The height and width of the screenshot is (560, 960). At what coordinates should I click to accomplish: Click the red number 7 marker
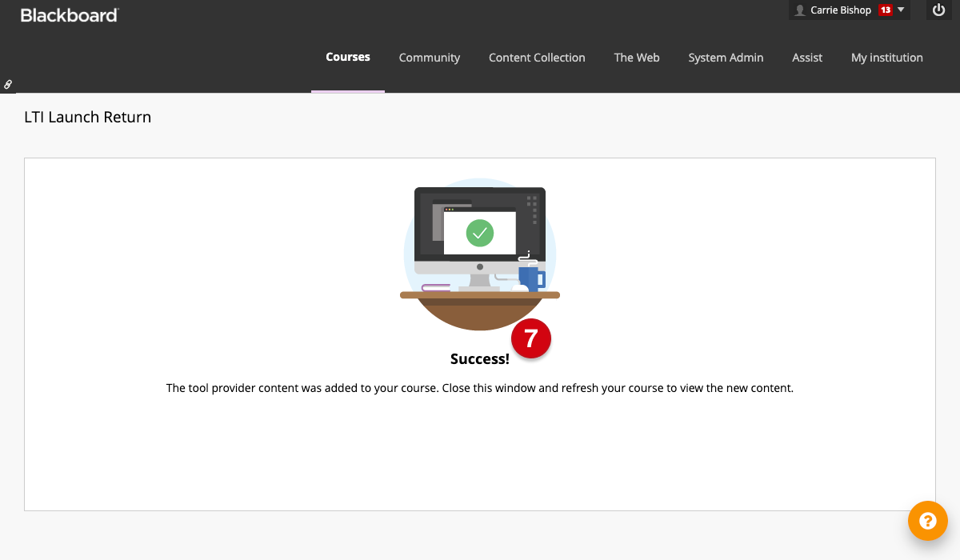(531, 338)
